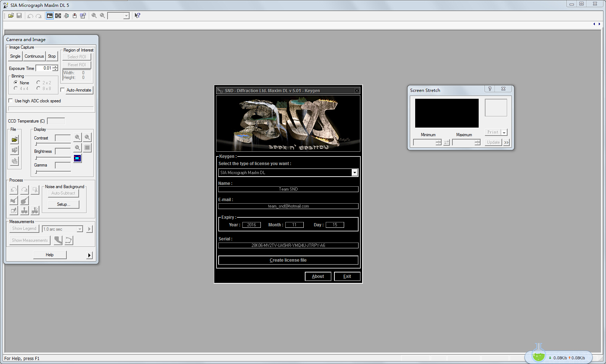Click the Exposure Time value field
The width and height of the screenshot is (606, 364).
[44, 68]
